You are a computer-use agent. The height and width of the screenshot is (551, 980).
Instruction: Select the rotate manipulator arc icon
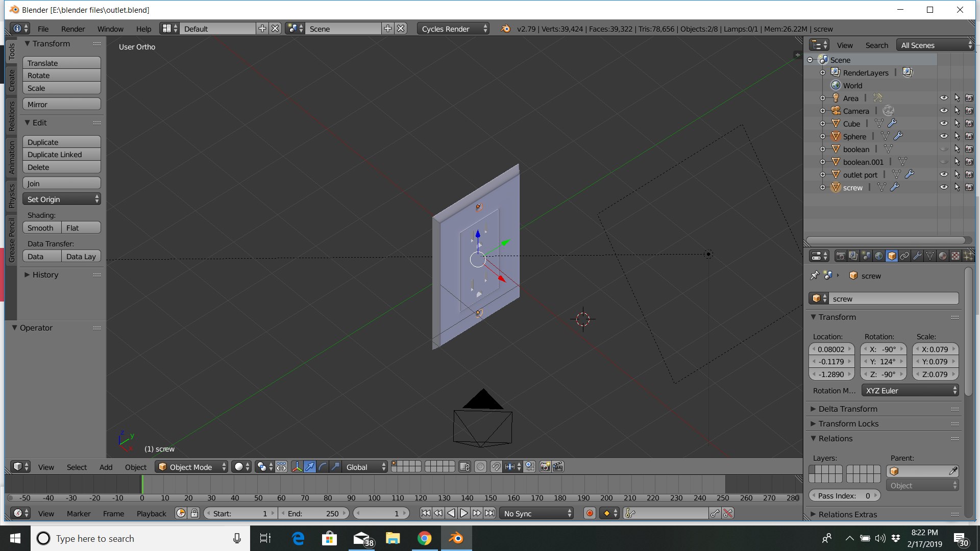(x=323, y=467)
